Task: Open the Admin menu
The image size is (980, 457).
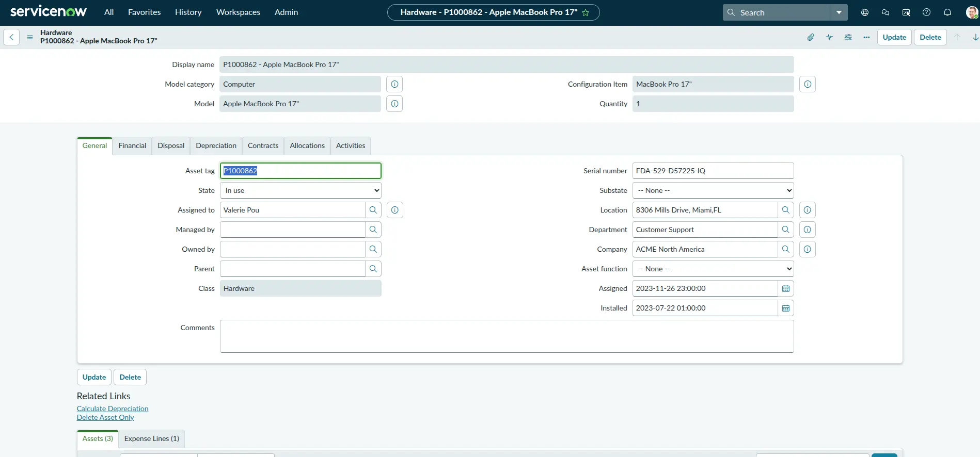Action: point(286,12)
